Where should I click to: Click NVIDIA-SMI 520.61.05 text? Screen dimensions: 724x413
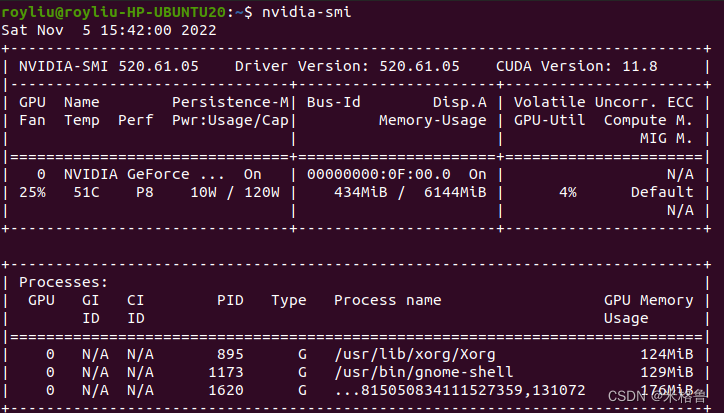point(109,67)
